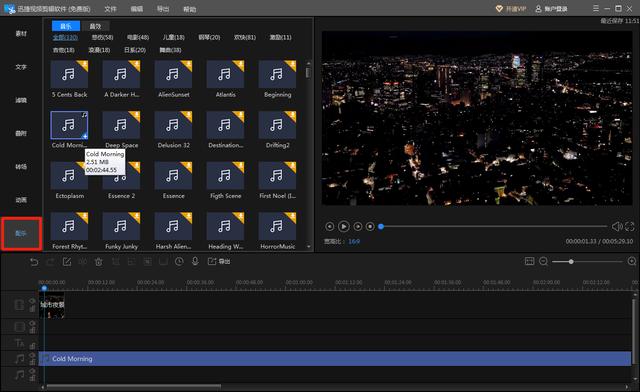Screen dimensions: 640x392
Task: Toggle mute on the empty second music track
Action: click(x=32, y=371)
